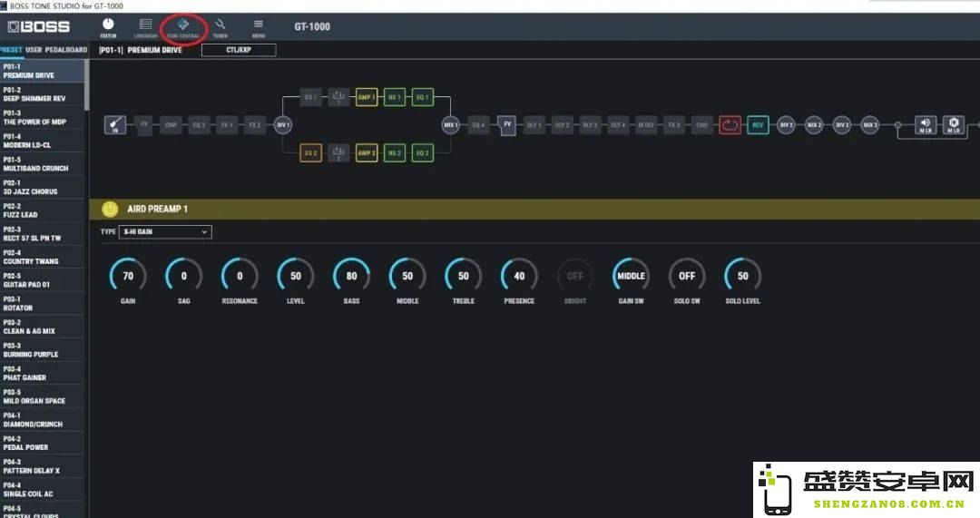Select the EQ 1 block

point(423,97)
